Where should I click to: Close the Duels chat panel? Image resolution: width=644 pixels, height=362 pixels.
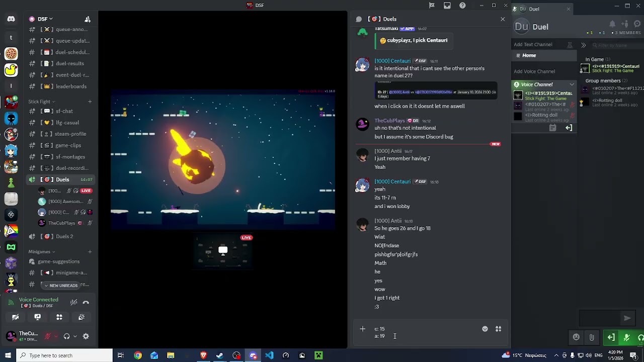coord(503,19)
